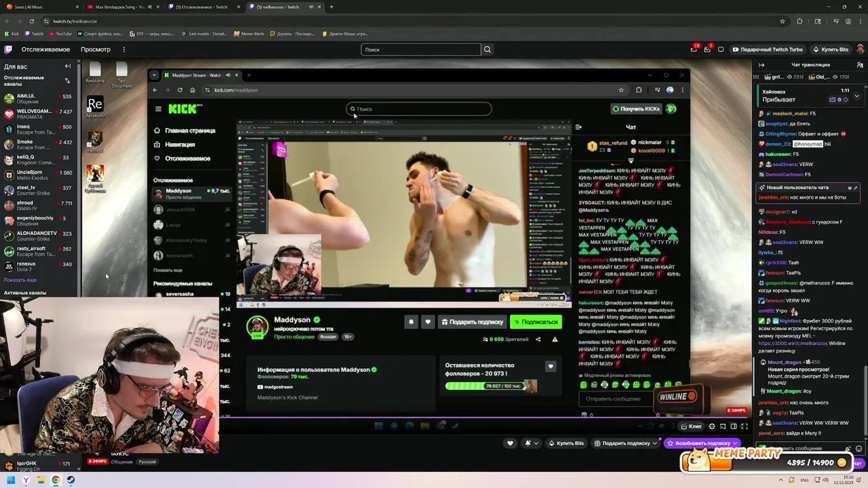Open chat community users list
The width and height of the screenshot is (868, 488).
[859, 65]
